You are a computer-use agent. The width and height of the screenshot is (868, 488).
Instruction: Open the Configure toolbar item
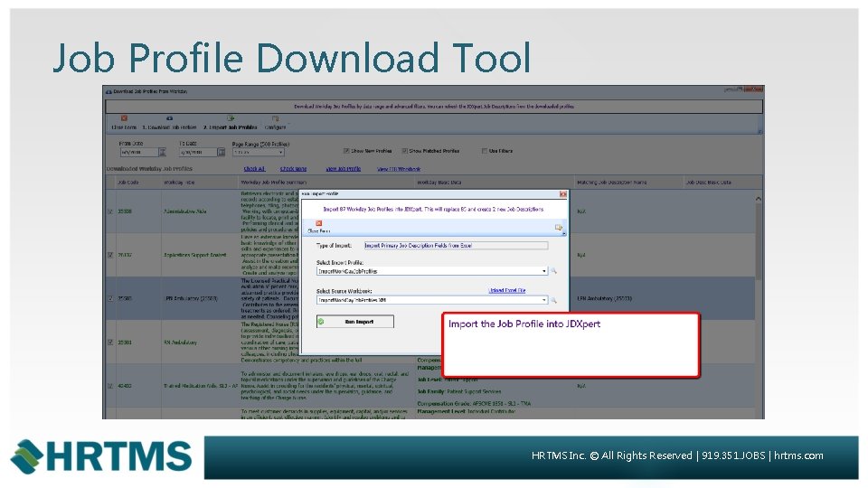tap(275, 122)
